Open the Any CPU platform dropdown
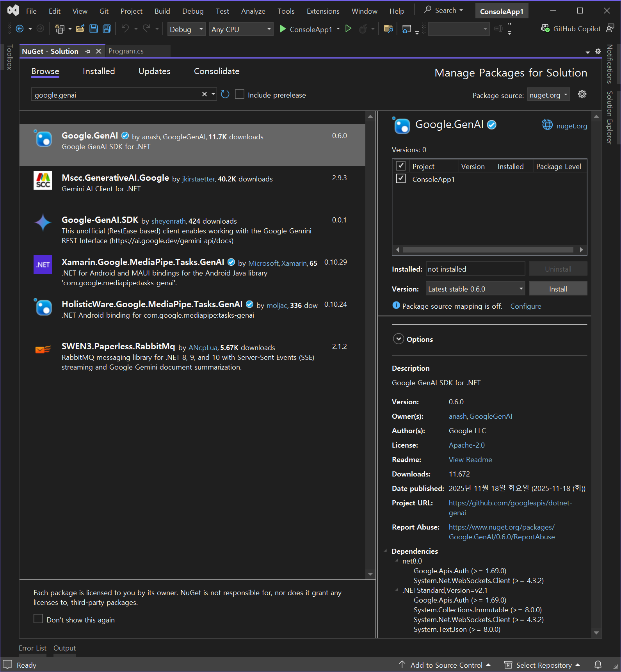Screen dimensions: 621x672 click(x=241, y=29)
